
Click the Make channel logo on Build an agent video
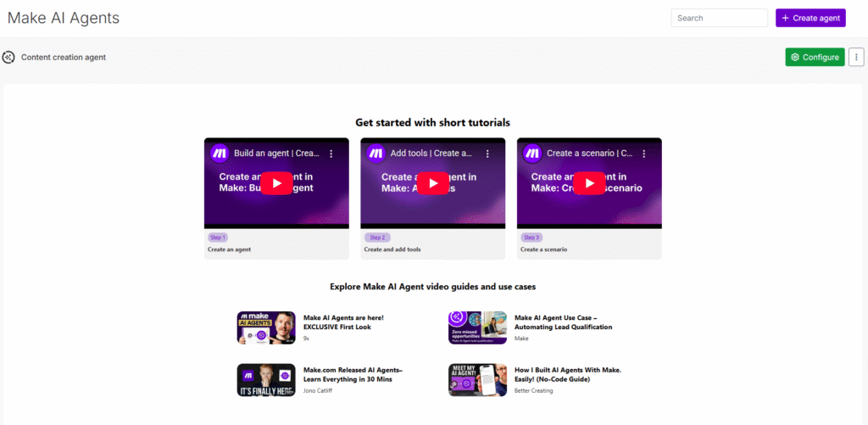click(x=220, y=154)
